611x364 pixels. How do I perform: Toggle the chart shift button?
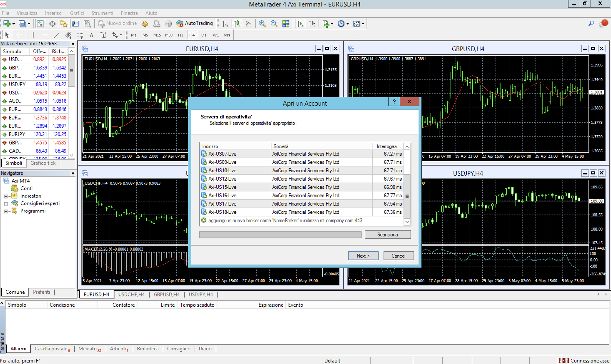click(312, 24)
